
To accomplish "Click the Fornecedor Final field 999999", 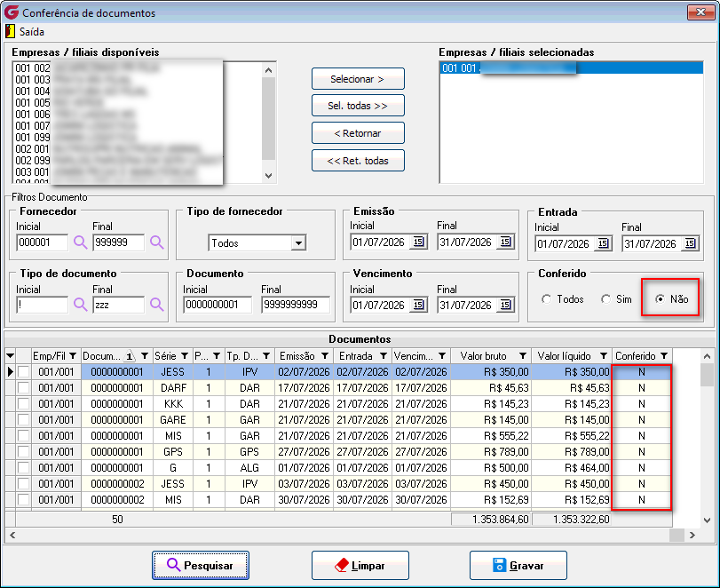I will pos(118,242).
